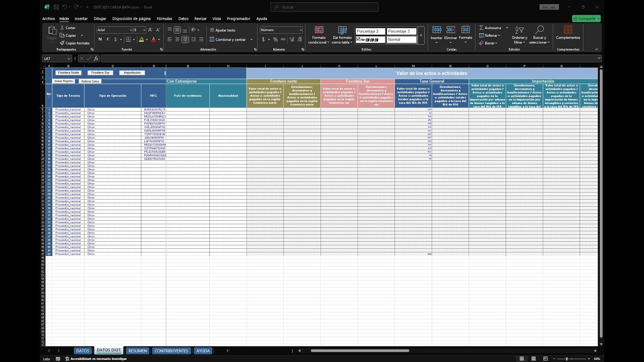Click the Pegar clipboard icon
The height and width of the screenshot is (362, 644).
click(52, 30)
